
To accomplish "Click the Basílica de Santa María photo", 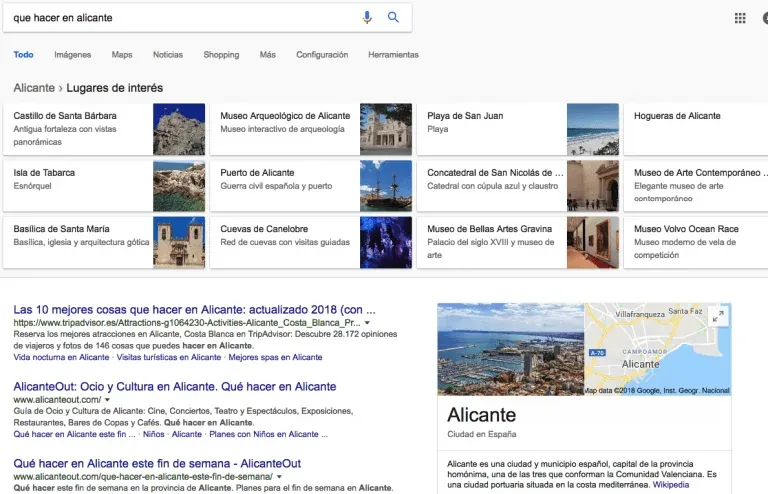I will pos(179,242).
